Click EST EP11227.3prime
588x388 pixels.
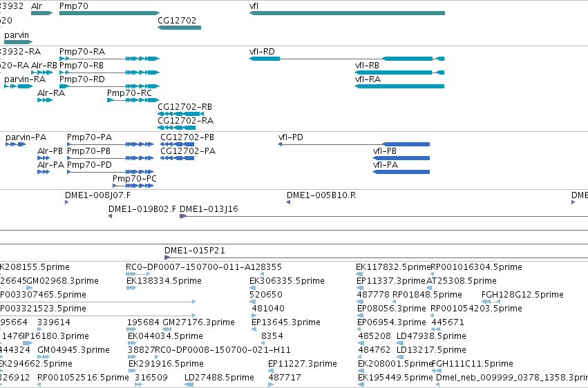(x=302, y=364)
